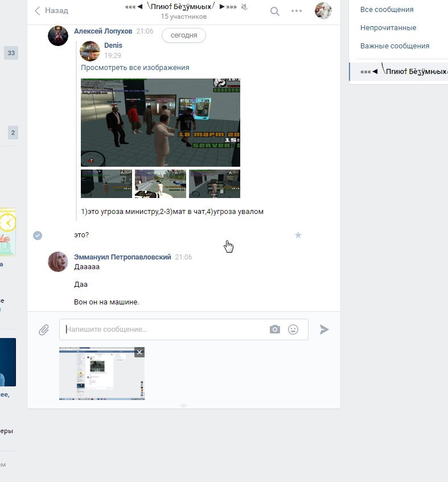Select Непрочитанные filter
Viewport: 448px width, 482px height.
point(388,28)
